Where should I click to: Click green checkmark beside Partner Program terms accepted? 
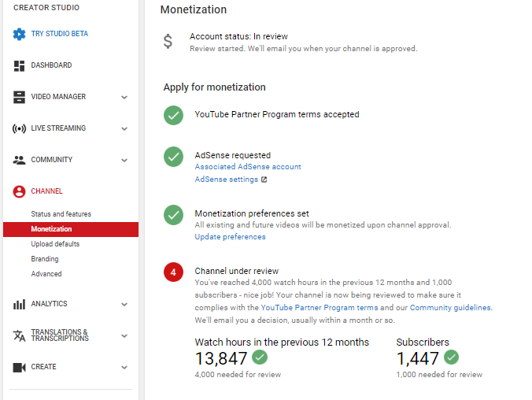tap(173, 116)
